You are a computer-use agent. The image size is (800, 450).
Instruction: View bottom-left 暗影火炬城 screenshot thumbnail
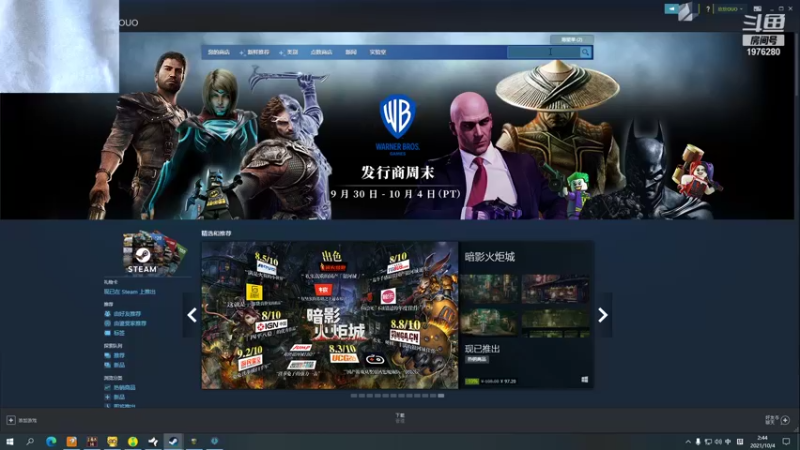[489, 322]
